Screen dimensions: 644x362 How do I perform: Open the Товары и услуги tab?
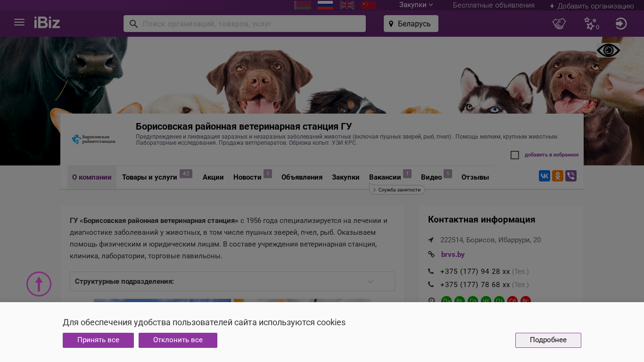157,177
